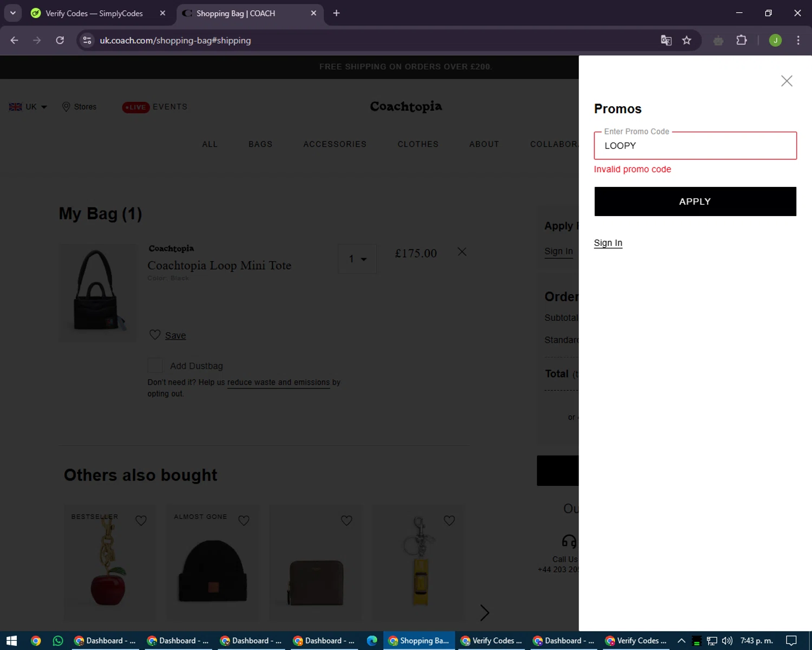The width and height of the screenshot is (812, 650).
Task: Open the network icon in system tray
Action: [712, 641]
